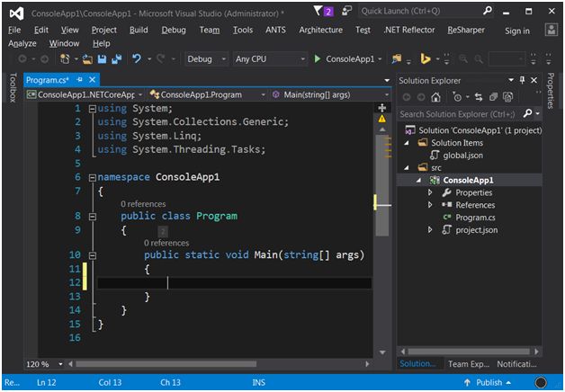
Task: Click the yellow warning icon above editor scrollbar
Action: click(382, 119)
